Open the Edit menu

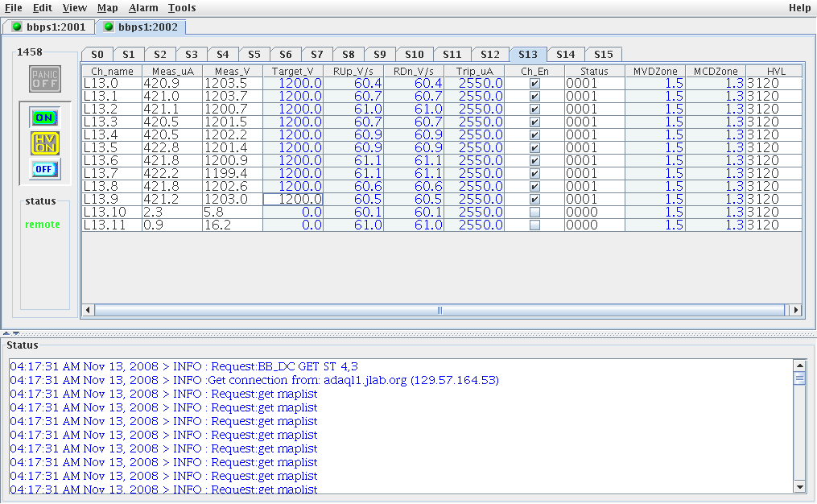click(x=42, y=8)
